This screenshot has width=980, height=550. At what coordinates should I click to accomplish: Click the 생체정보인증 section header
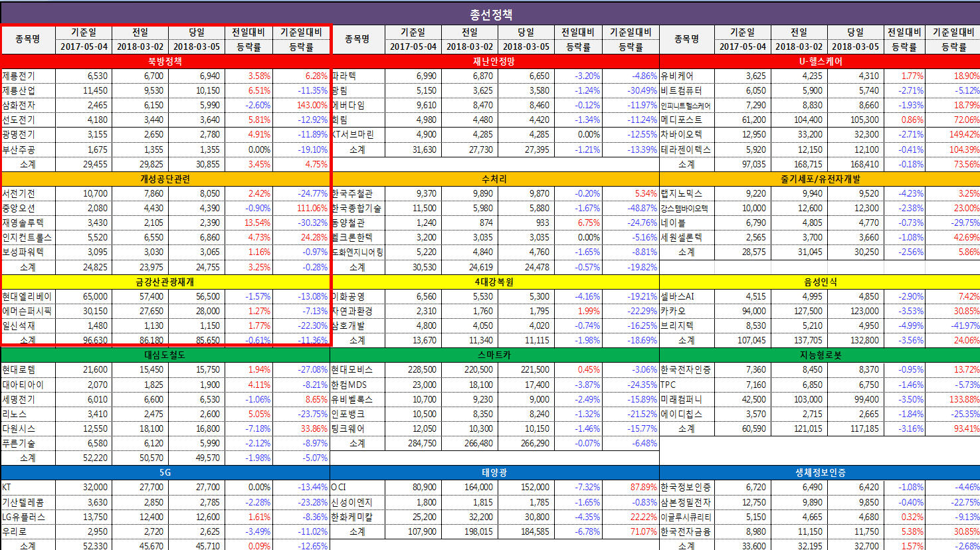tap(820, 472)
